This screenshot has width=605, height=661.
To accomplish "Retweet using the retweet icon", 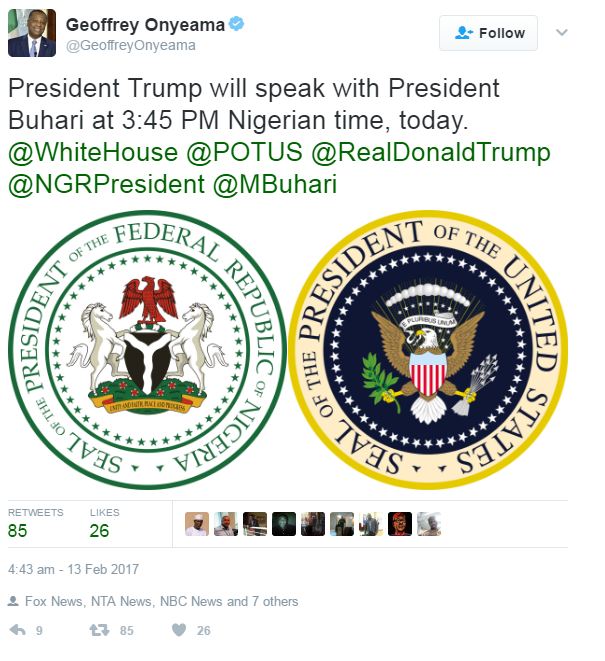I will [99, 630].
